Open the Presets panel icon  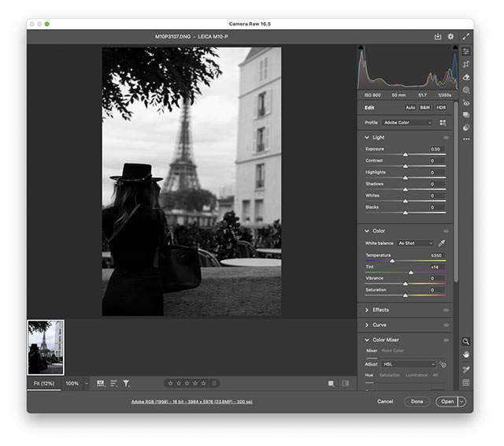coord(466,128)
